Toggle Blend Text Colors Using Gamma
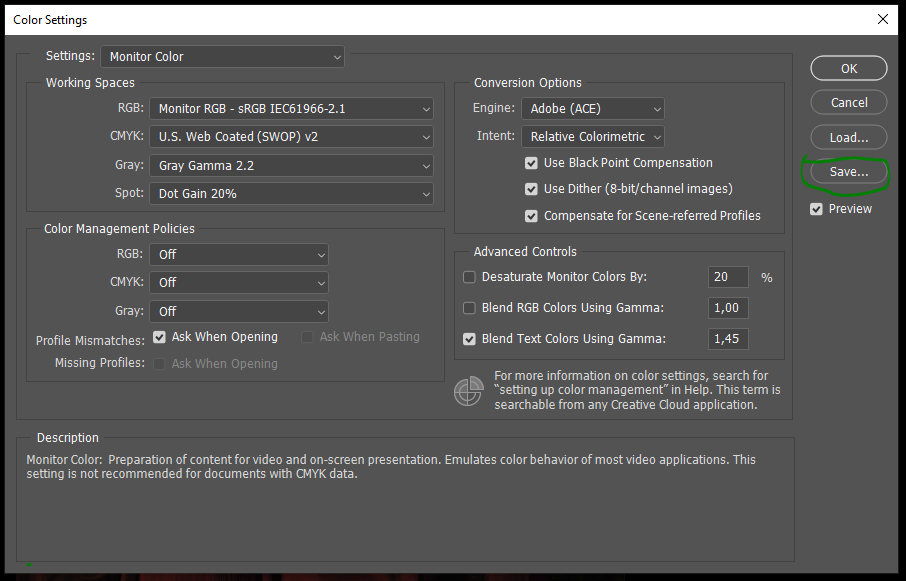The height and width of the screenshot is (581, 906). [x=469, y=339]
